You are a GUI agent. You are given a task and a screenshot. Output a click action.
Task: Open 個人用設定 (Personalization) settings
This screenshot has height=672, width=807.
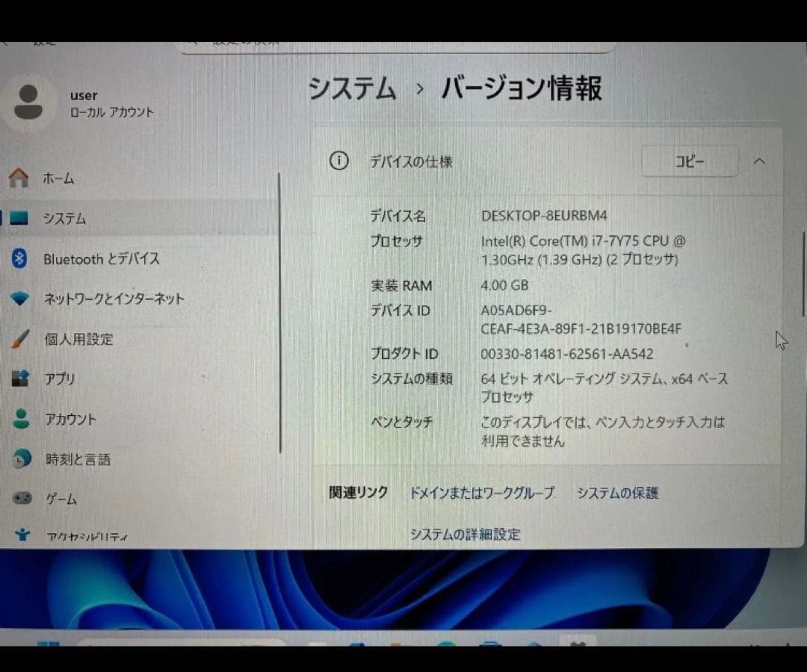78,339
